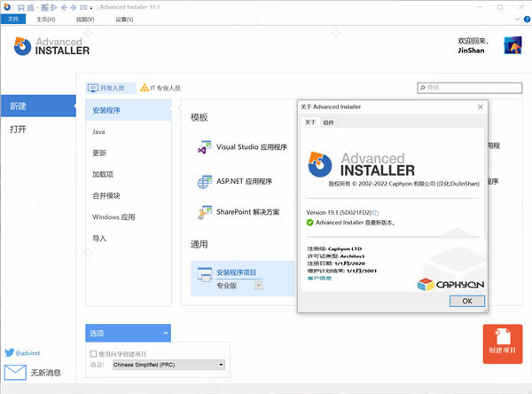Viewport: 532px width, 394px height.
Task: Click the ASP.NET 应用程序 template icon
Action: (205, 182)
